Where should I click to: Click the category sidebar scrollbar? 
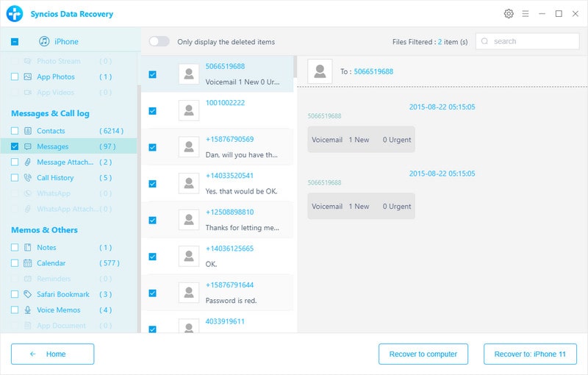(139, 208)
